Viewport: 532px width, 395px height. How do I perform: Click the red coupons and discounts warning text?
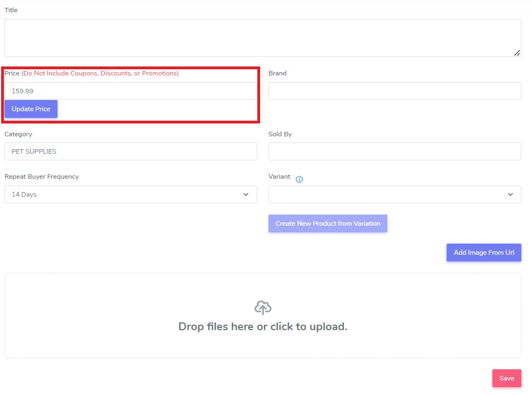point(100,73)
